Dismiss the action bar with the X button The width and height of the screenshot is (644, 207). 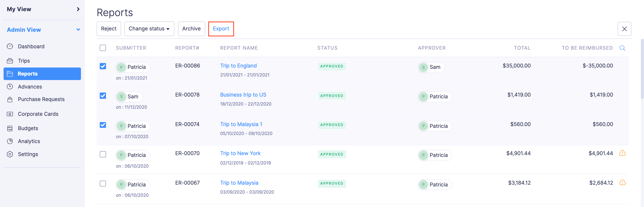(x=625, y=29)
